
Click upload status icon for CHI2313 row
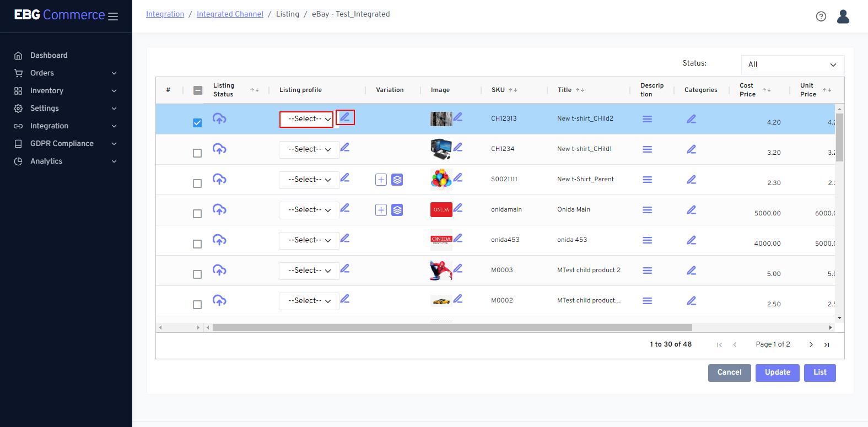(219, 118)
